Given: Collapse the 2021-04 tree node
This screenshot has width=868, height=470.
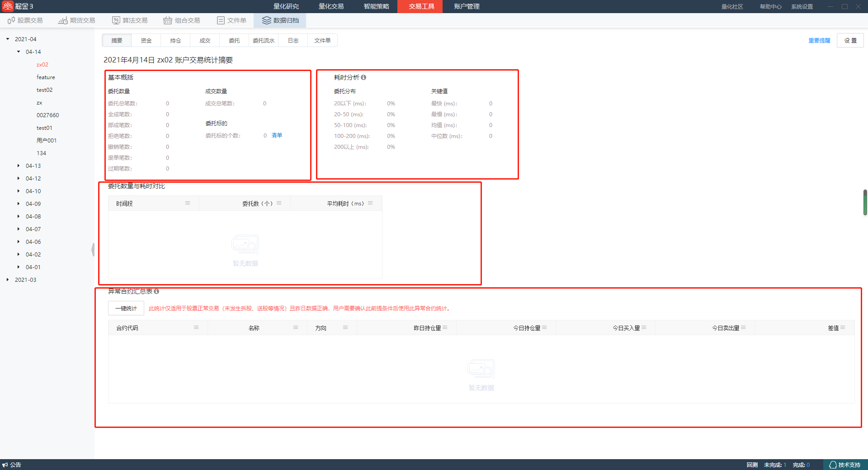Looking at the screenshot, I should coord(8,39).
